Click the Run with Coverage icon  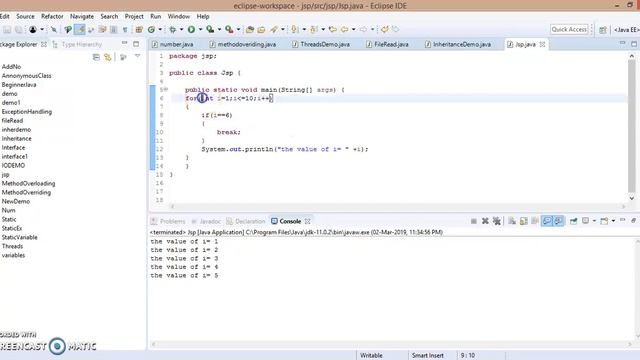pyautogui.click(x=210, y=29)
